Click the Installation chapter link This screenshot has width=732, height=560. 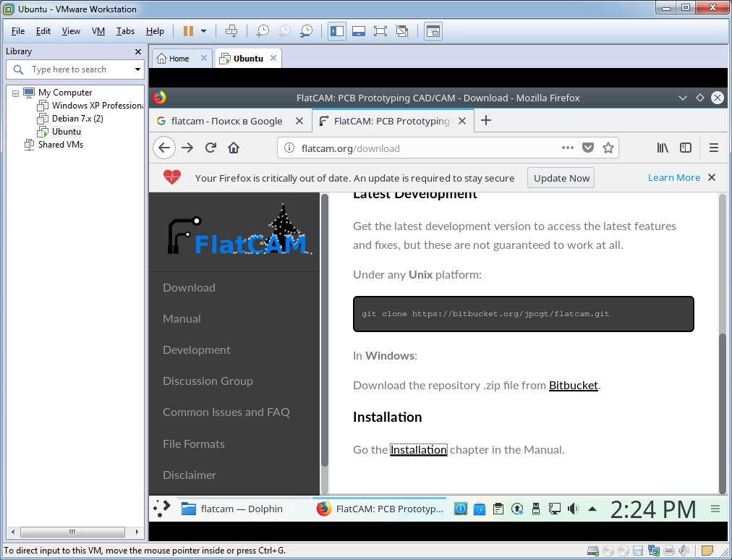[x=419, y=450]
